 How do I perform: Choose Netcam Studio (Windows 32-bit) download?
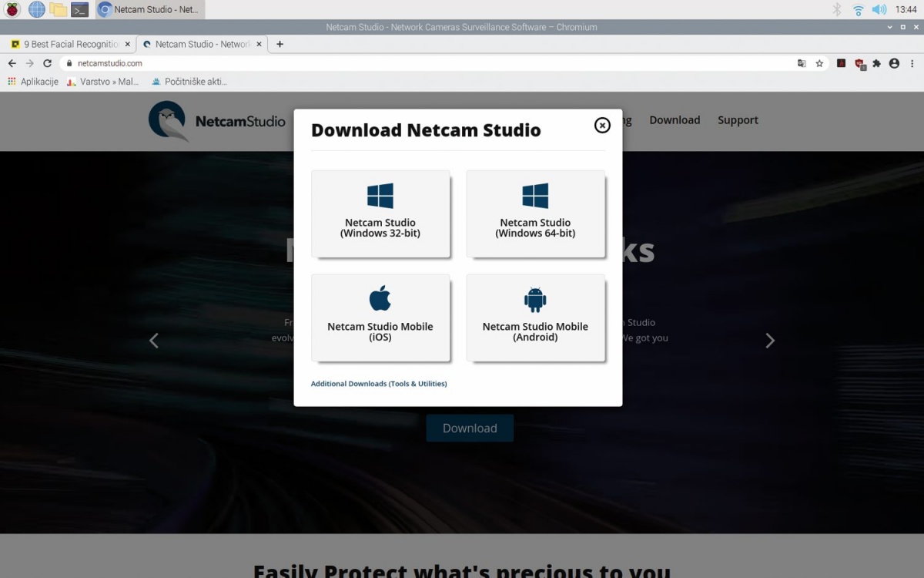click(380, 213)
